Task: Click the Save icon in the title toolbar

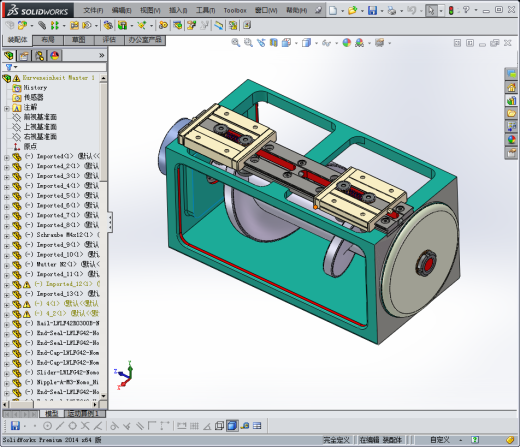Action: (x=372, y=10)
